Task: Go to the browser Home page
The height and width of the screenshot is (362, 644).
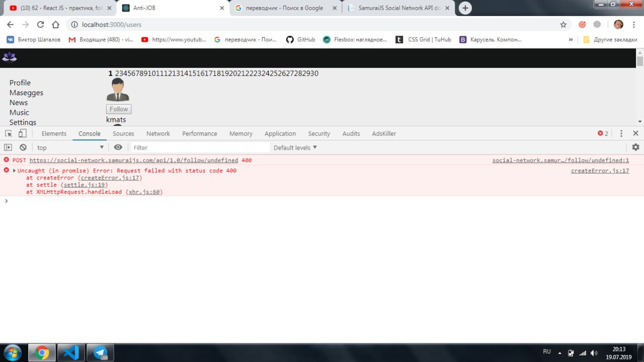Action: 55,25
